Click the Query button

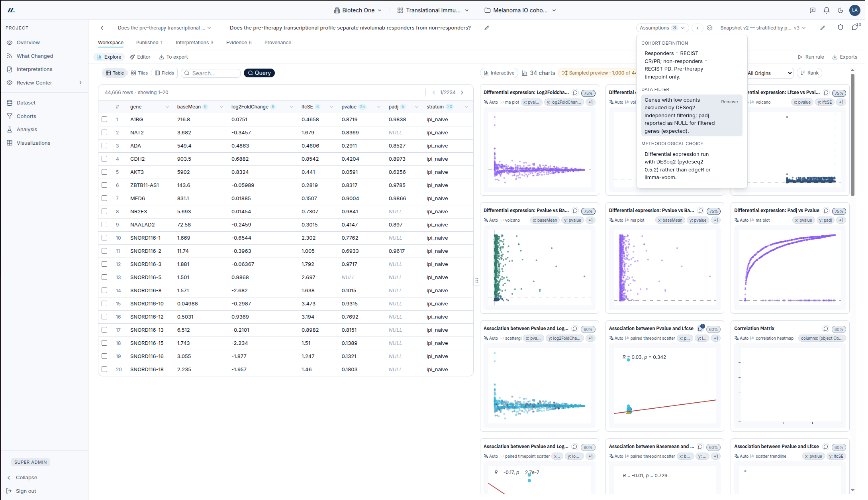click(259, 73)
